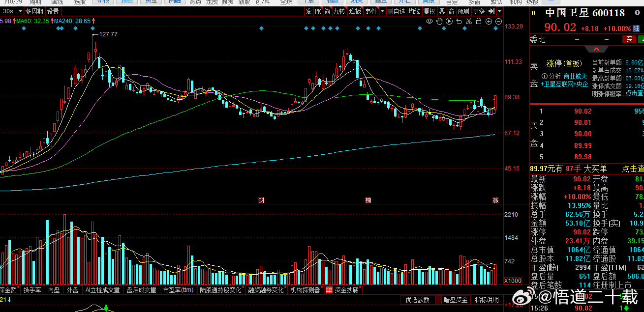This screenshot has height=312, width=644.
Task: Click the 财 marker on chart timeline
Action: coord(261,200)
